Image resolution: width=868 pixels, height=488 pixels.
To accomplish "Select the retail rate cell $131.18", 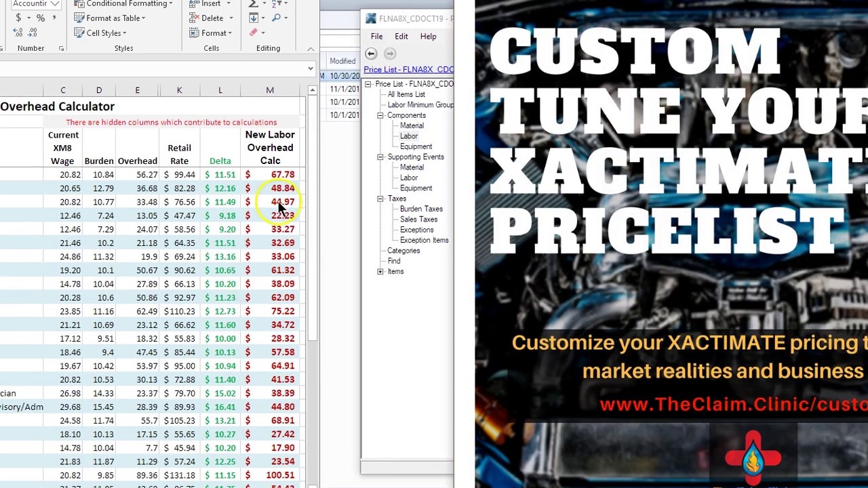I will 179,476.
